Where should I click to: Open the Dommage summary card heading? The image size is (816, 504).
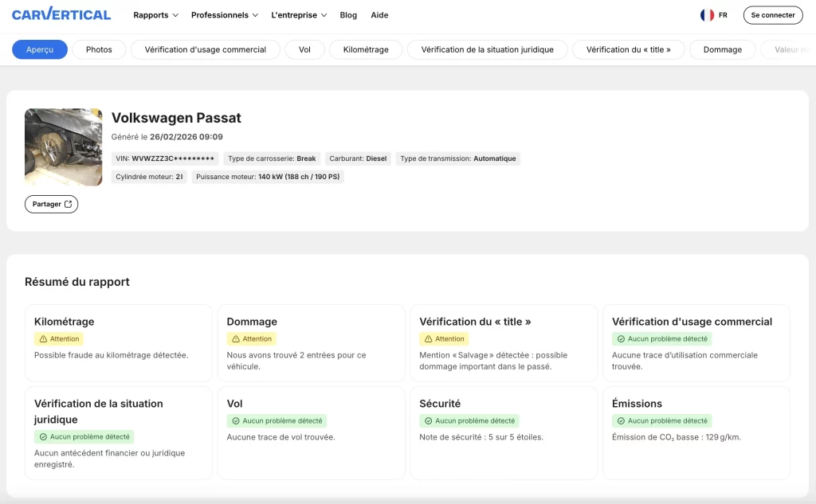252,322
